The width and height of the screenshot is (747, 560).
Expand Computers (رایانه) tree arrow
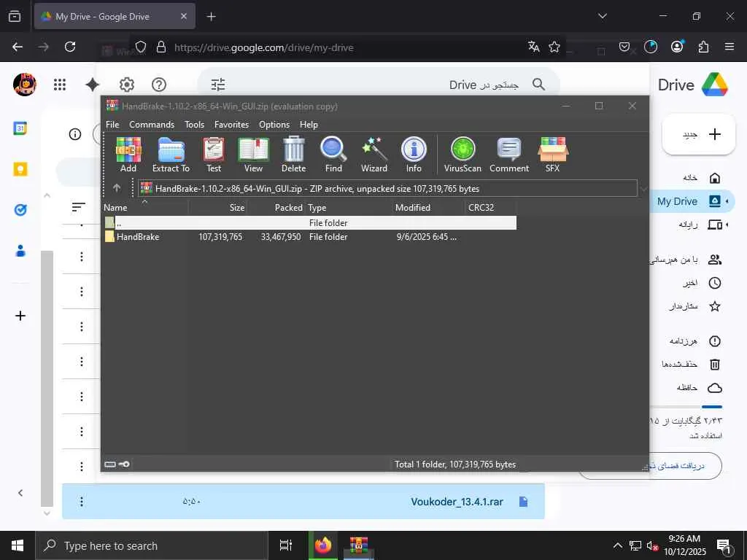(x=727, y=225)
